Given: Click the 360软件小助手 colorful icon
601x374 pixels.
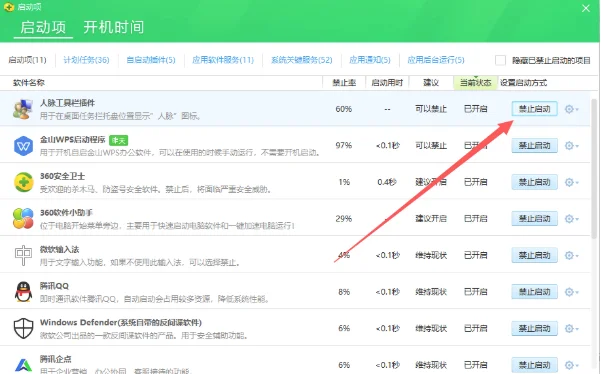Looking at the screenshot, I should [x=23, y=218].
